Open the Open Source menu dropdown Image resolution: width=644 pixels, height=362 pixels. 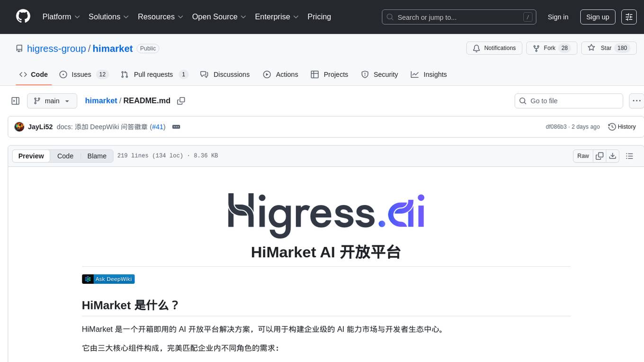(x=219, y=17)
